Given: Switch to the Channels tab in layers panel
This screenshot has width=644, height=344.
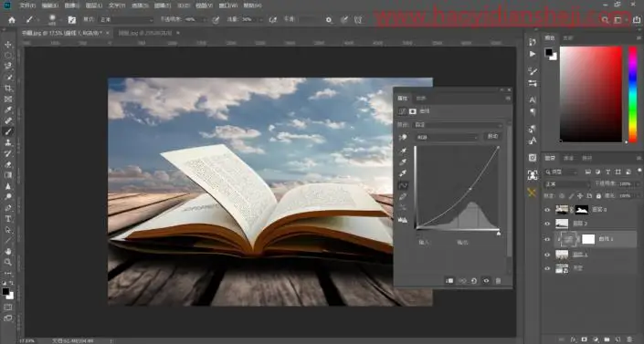Looking at the screenshot, I should click(568, 158).
